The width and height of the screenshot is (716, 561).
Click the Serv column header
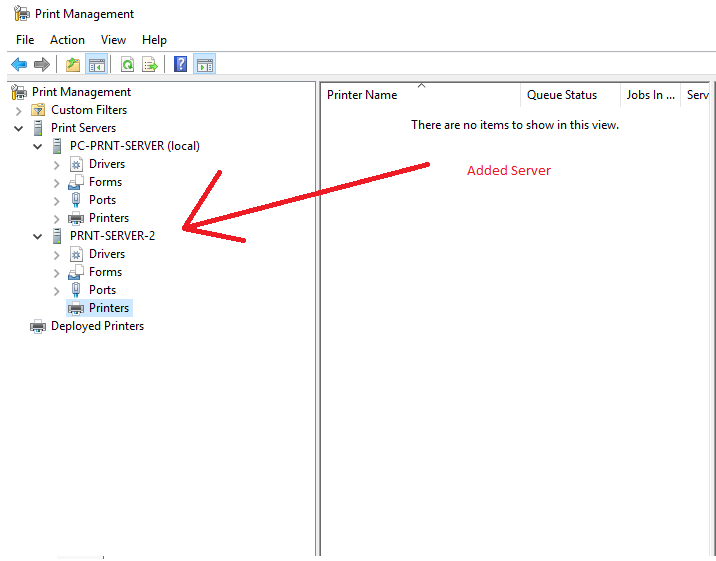(697, 95)
